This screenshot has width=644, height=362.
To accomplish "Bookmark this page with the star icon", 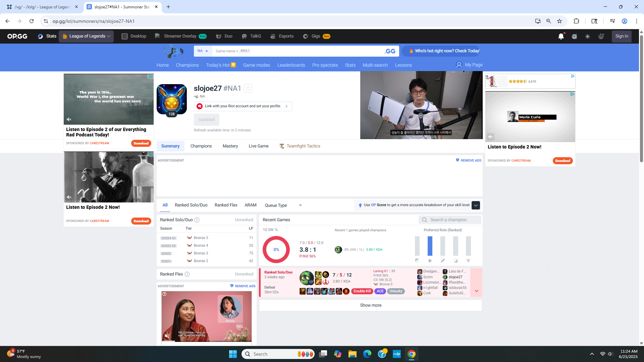I will [559, 21].
